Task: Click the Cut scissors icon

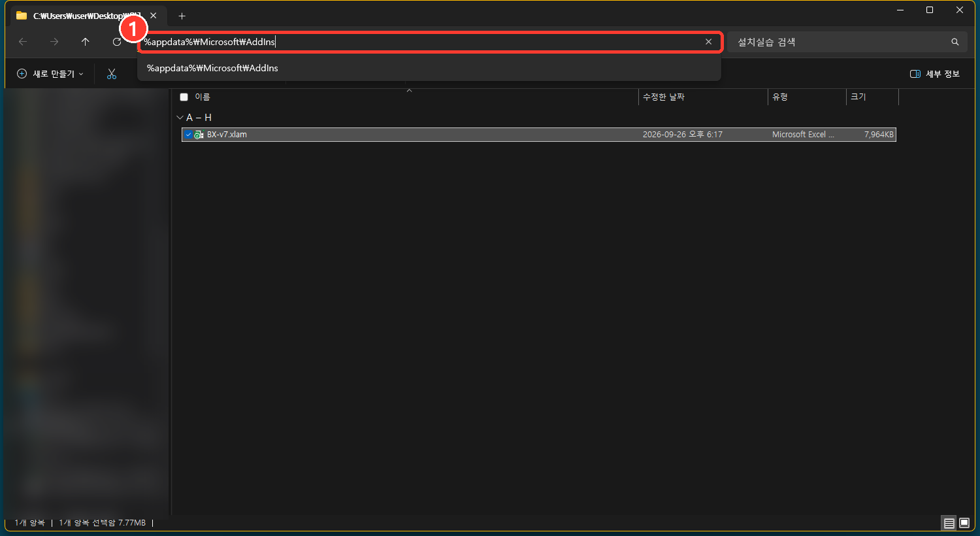Action: [112, 74]
